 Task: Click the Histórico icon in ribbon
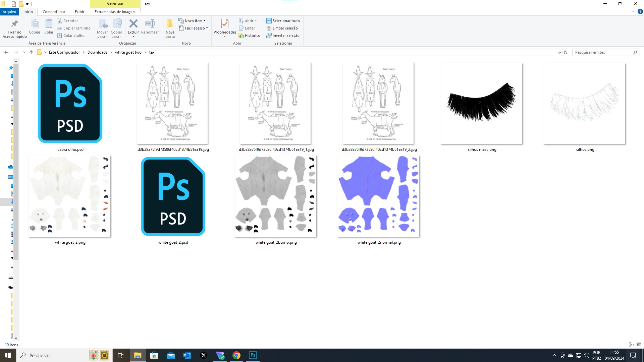click(241, 36)
